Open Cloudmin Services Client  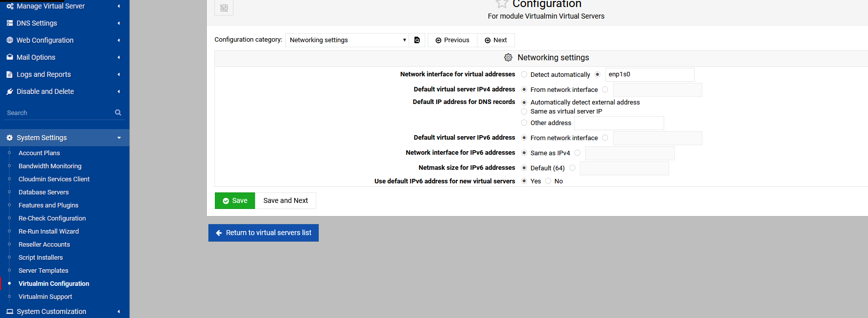coord(54,179)
